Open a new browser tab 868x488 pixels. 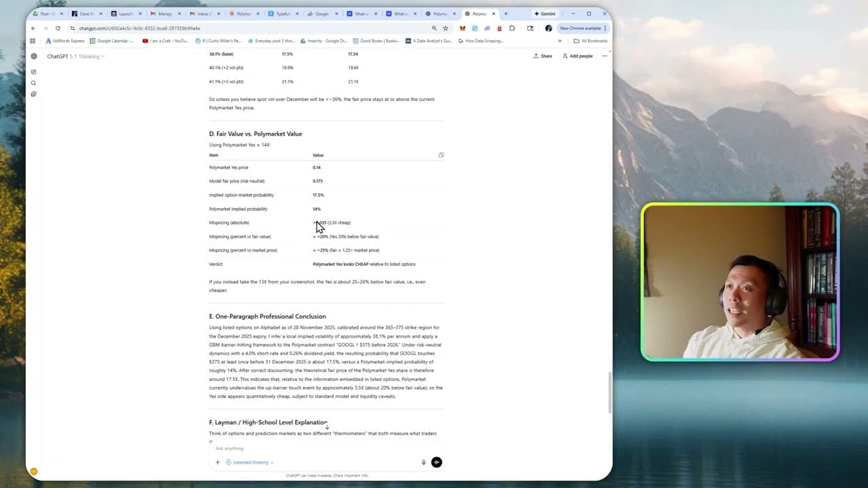coord(506,14)
